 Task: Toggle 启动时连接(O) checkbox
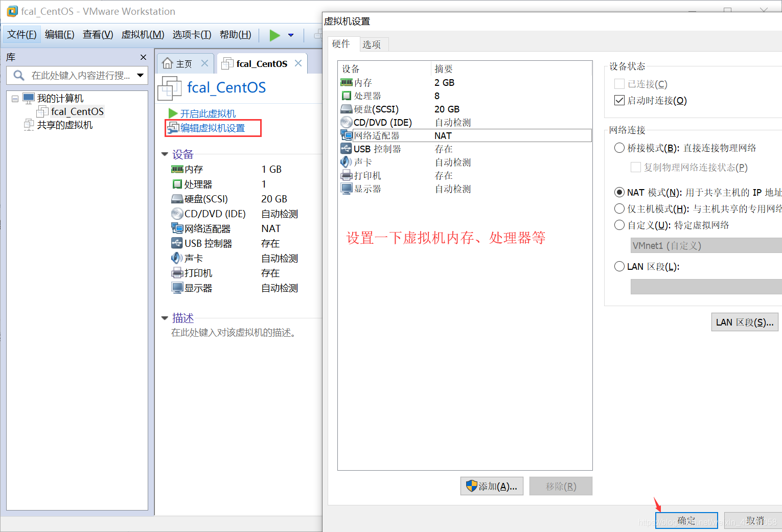(619, 100)
